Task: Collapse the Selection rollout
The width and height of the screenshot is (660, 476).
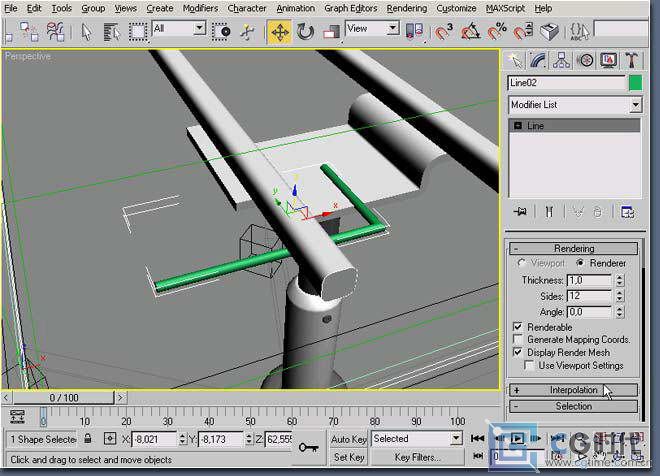Action: (573, 406)
